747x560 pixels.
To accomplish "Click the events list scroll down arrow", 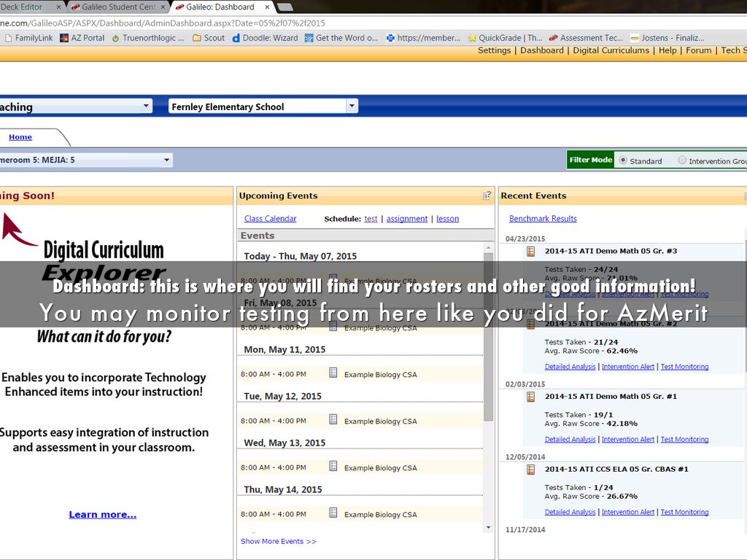I will pos(488,527).
